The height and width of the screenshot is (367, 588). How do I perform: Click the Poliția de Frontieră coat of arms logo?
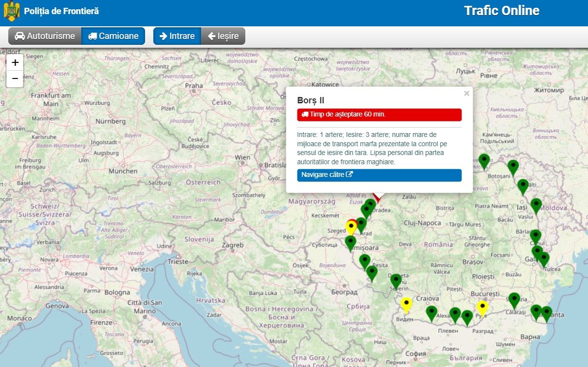point(12,11)
